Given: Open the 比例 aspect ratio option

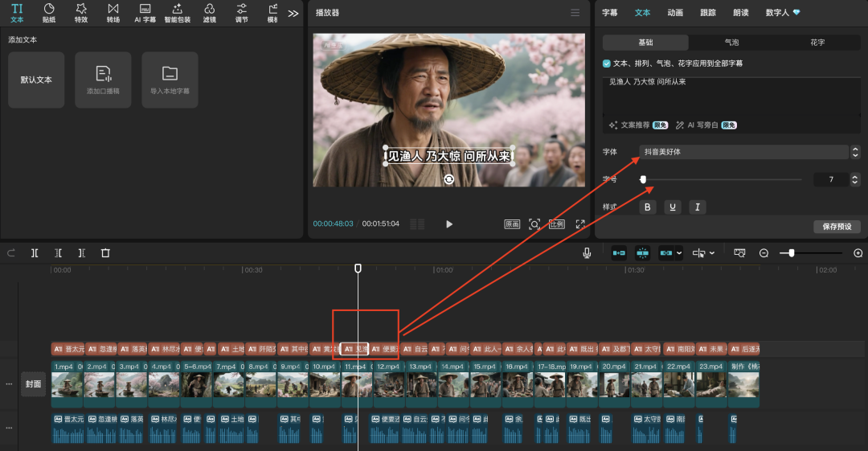Looking at the screenshot, I should pyautogui.click(x=556, y=223).
